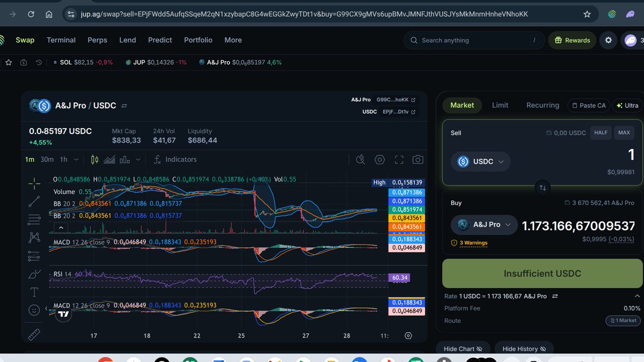The height and width of the screenshot is (362, 644).
Task: Select the text annotation tool
Action: coord(34,292)
